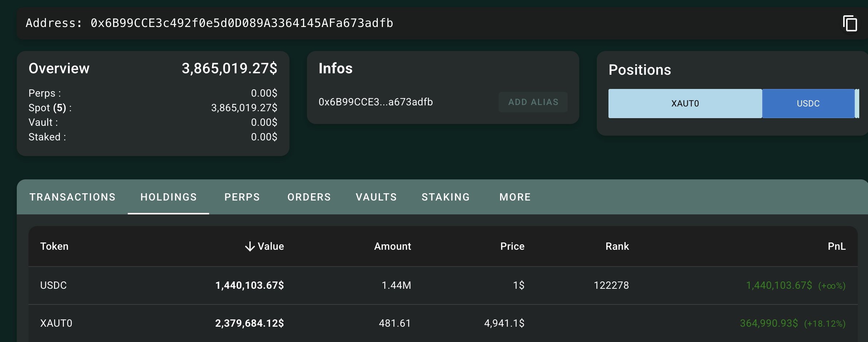The height and width of the screenshot is (342, 868).
Task: Open the Orders tab
Action: coord(309,197)
